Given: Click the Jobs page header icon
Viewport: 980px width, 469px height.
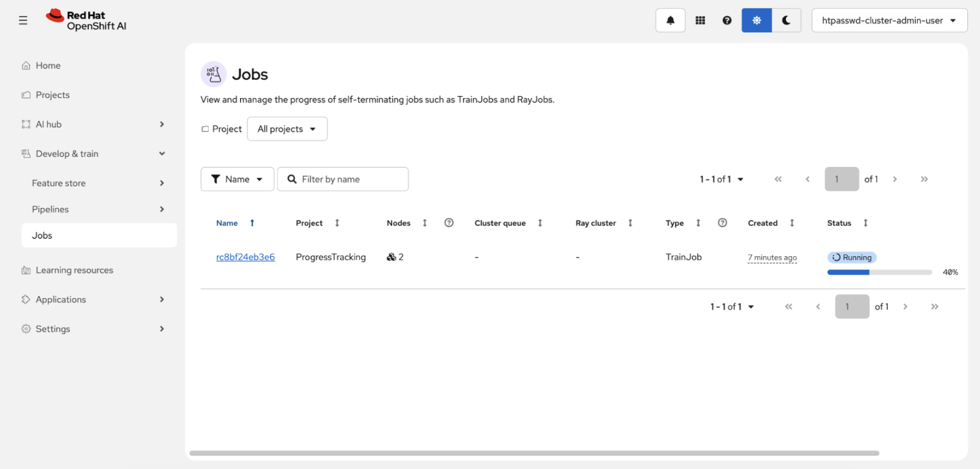Looking at the screenshot, I should point(213,74).
